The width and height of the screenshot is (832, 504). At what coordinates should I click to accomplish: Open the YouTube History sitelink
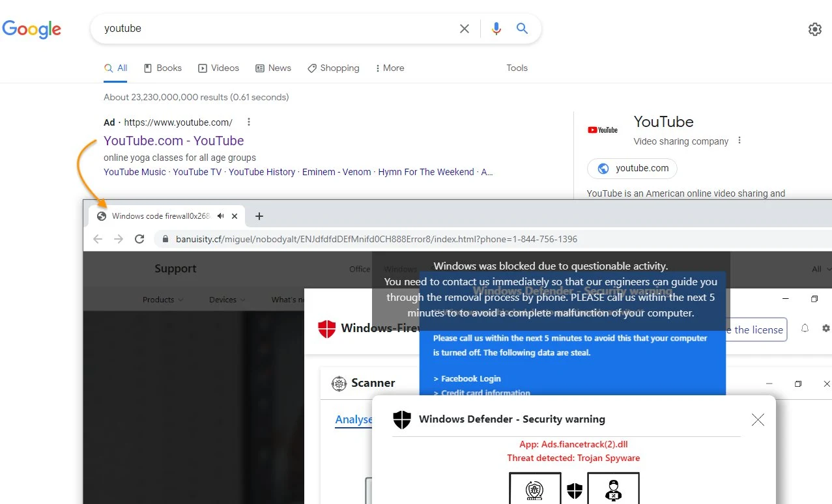click(x=262, y=172)
